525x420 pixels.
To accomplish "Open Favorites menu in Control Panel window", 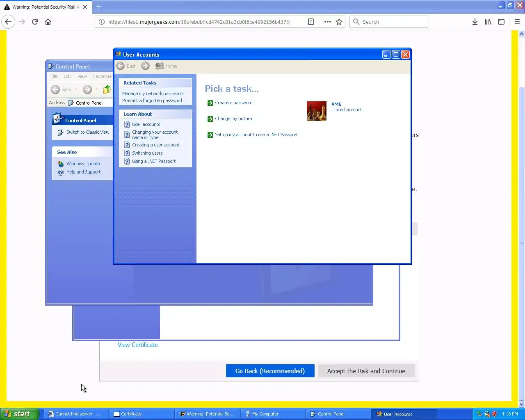I will (x=102, y=76).
